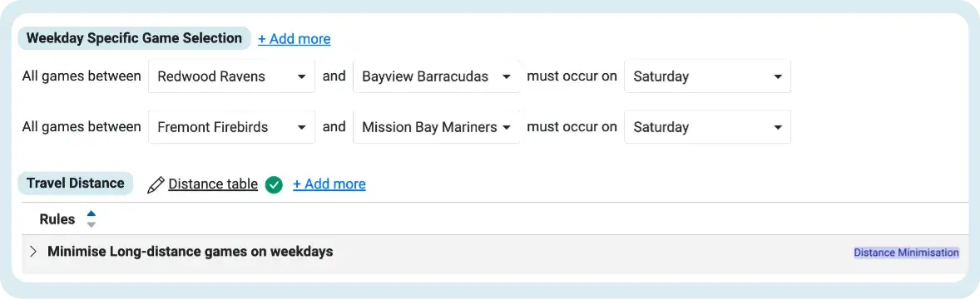Select the Travel Distance section label
The height and width of the screenshot is (299, 980).
point(76,184)
